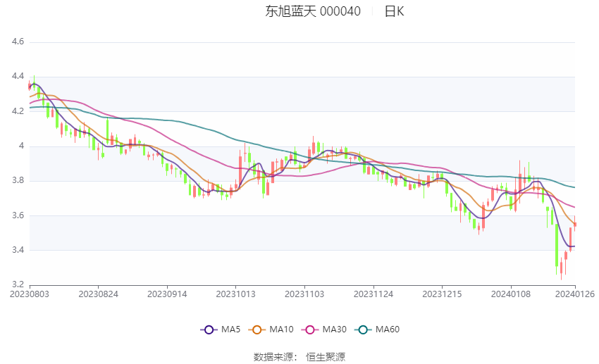The image size is (599, 364).
Task: Click the 20230824 date axis label
Action: coord(98,294)
